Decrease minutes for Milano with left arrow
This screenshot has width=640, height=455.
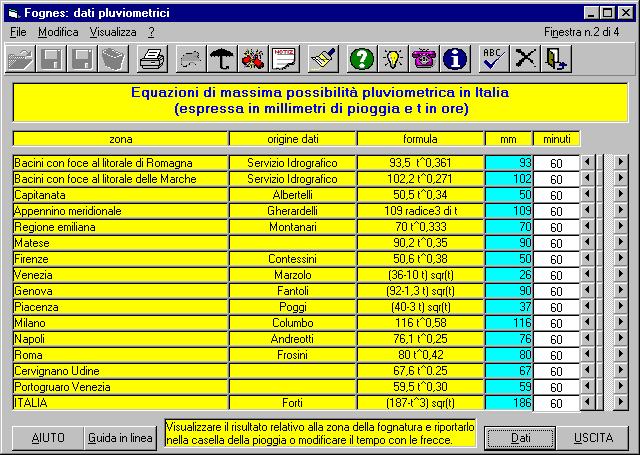[587, 323]
